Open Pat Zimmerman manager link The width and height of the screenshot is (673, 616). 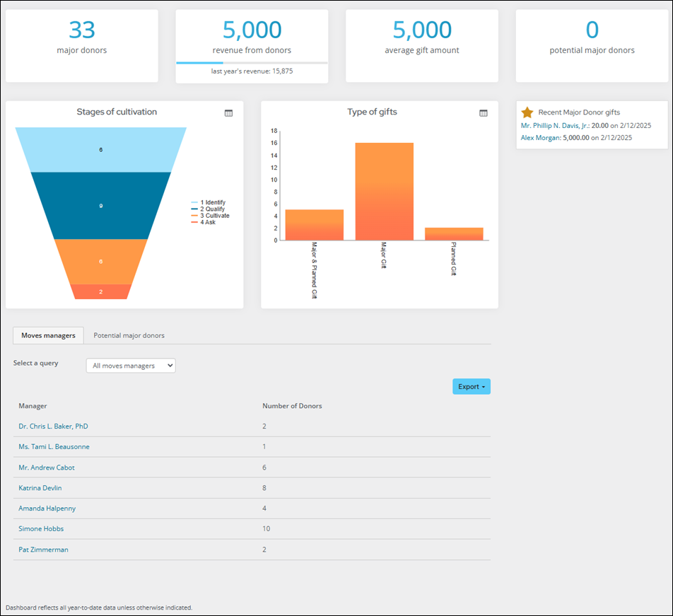pyautogui.click(x=43, y=550)
